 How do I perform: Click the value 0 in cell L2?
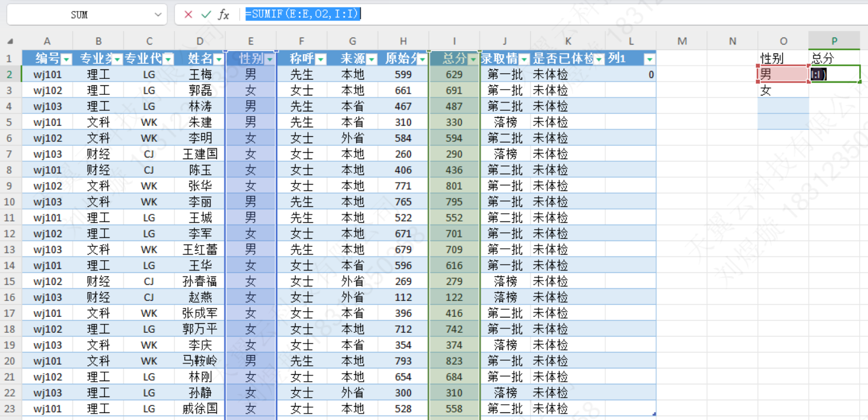(631, 74)
